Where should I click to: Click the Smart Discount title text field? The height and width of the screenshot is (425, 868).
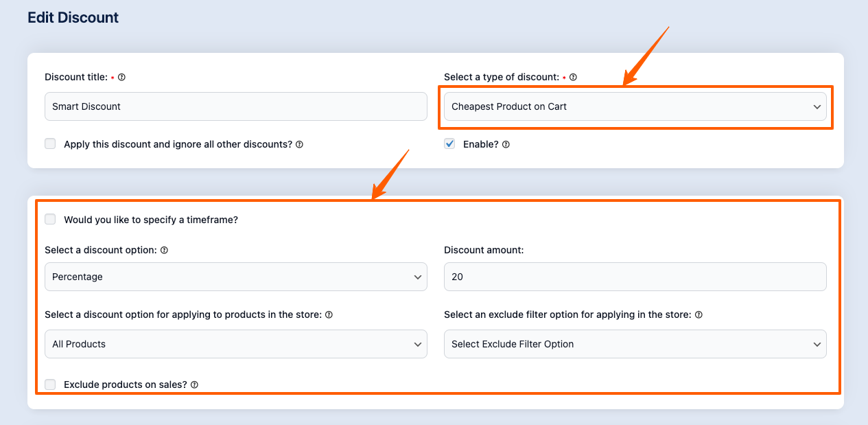point(235,107)
